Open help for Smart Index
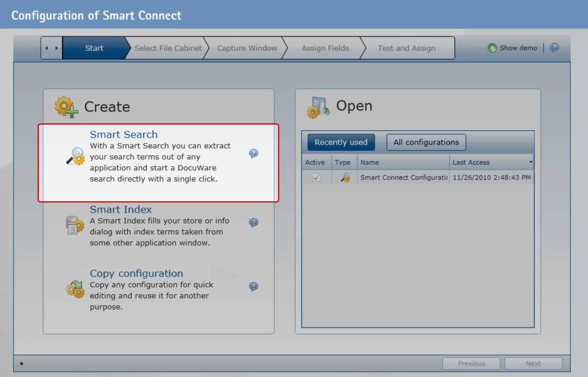The width and height of the screenshot is (588, 377). coord(254,223)
